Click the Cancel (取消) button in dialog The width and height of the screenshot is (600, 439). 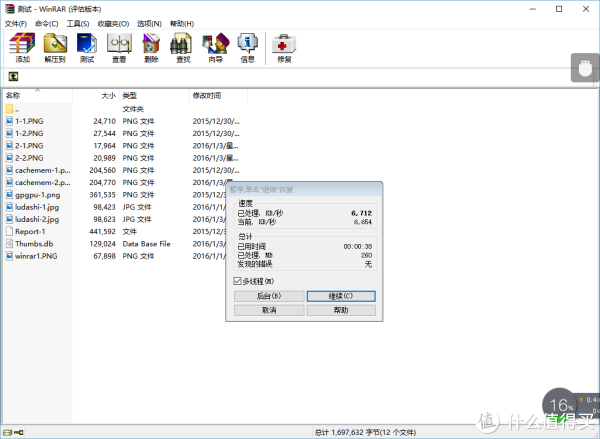click(x=269, y=310)
